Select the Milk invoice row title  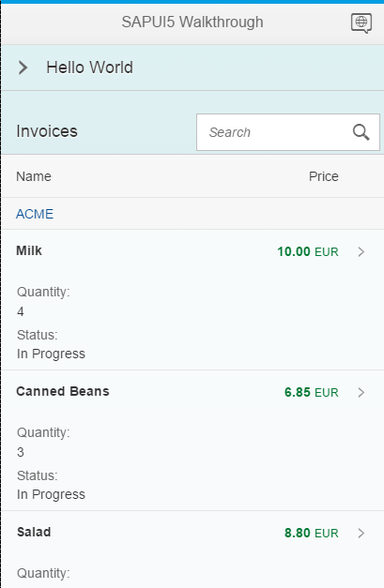29,250
